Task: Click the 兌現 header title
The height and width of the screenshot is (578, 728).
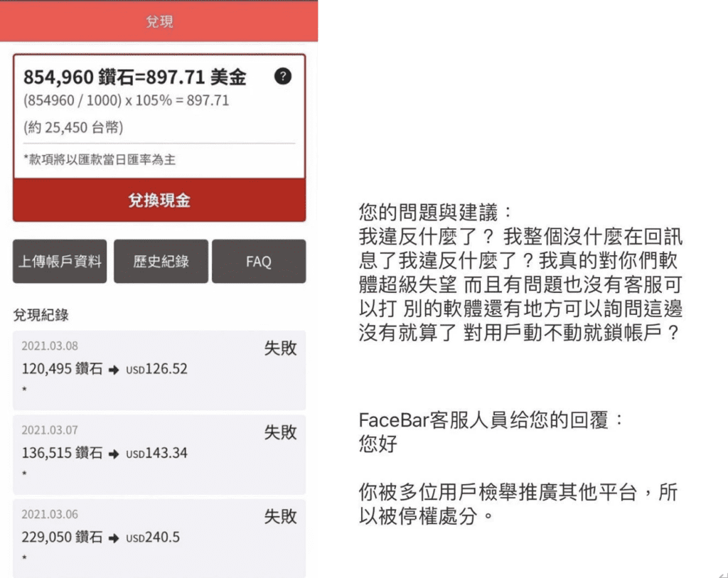Action: pyautogui.click(x=159, y=21)
